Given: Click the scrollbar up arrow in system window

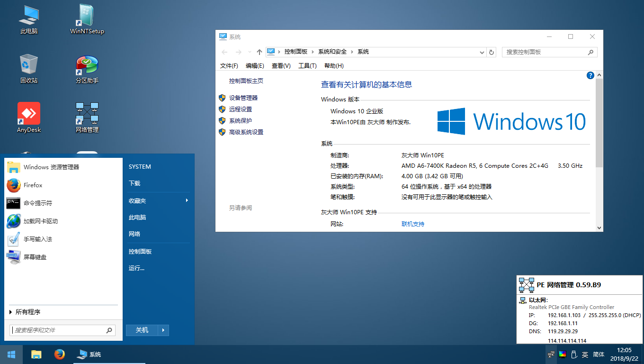Looking at the screenshot, I should point(599,75).
